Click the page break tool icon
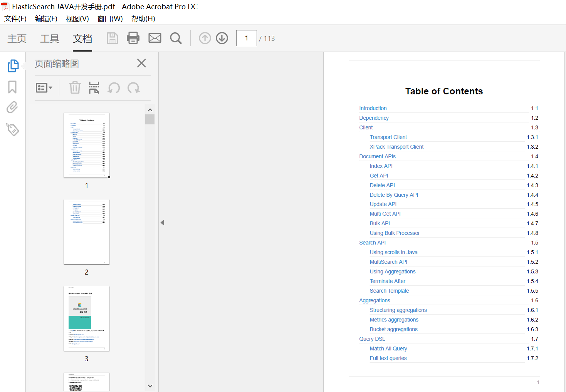This screenshot has width=566, height=392. click(x=94, y=88)
